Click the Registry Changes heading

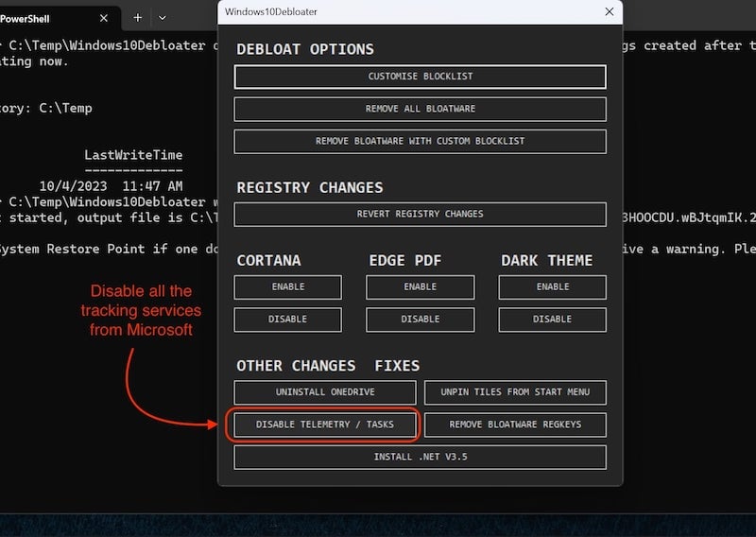point(310,188)
